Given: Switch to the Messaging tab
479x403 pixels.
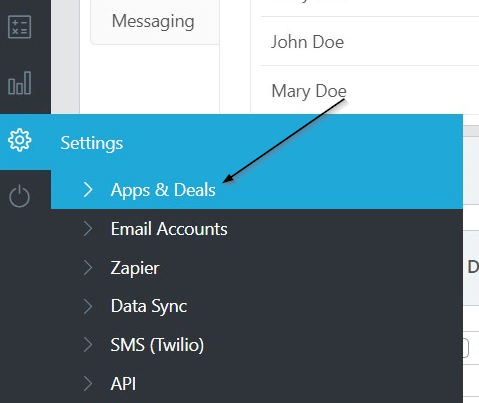Looking at the screenshot, I should tap(155, 22).
